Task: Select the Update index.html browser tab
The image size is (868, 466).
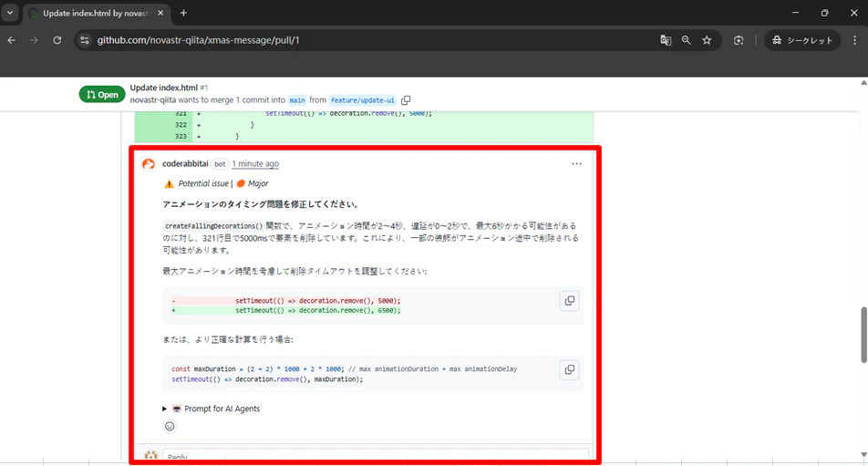Action: (x=95, y=14)
